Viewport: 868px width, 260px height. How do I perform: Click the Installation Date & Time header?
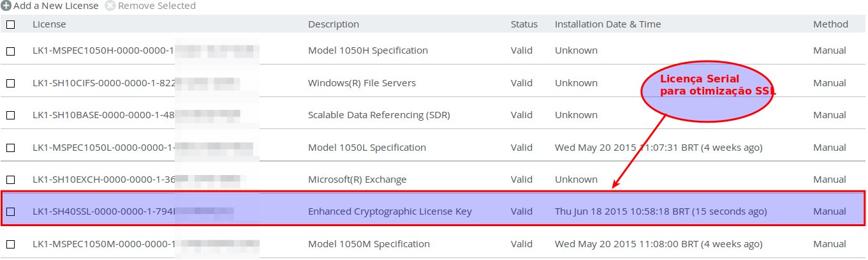(607, 24)
